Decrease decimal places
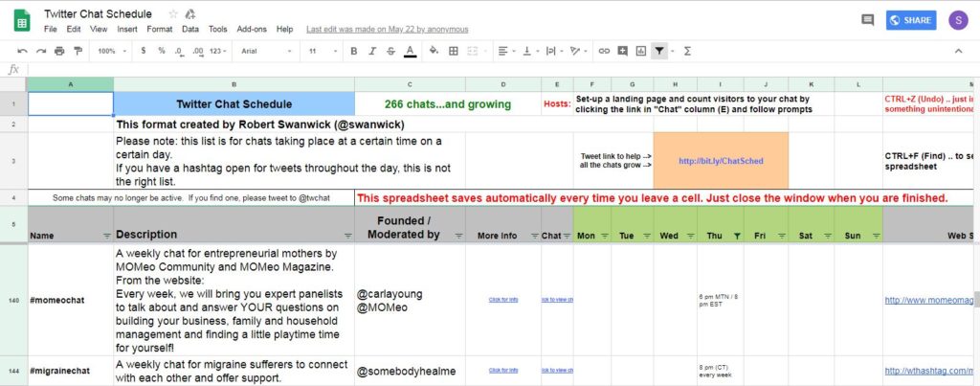Screen dimensions: 980x386 [x=178, y=51]
